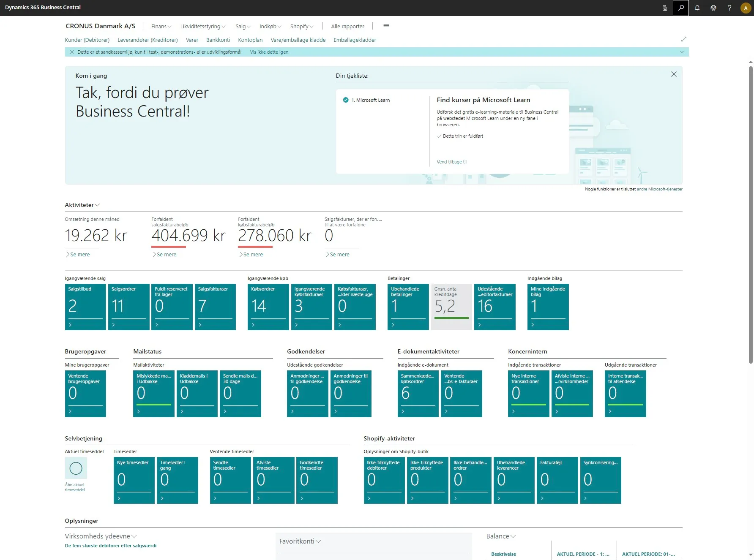Viewport: 754px width, 560px height.
Task: Close the Kom i gang checklist banner
Action: click(674, 74)
